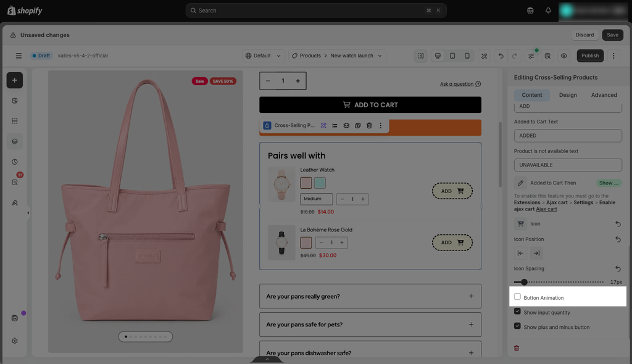
Task: Open the Medium size variant dropdown
Action: [317, 199]
